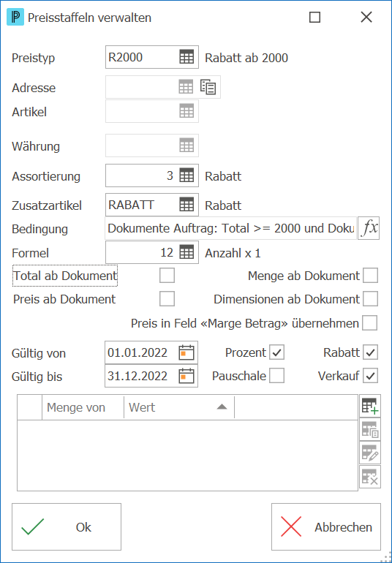This screenshot has height=563, width=392.
Task: Edit the selected price tier row
Action: 370,453
